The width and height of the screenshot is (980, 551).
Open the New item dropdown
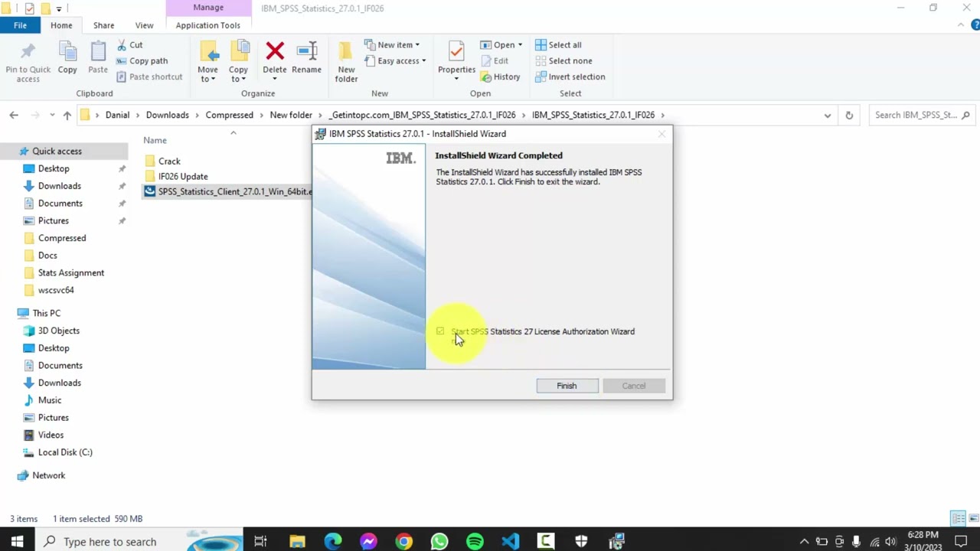(391, 45)
